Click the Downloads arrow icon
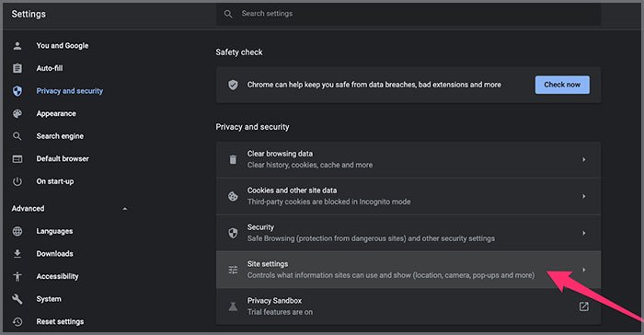Screen dimensions: 644x335 tap(17, 254)
